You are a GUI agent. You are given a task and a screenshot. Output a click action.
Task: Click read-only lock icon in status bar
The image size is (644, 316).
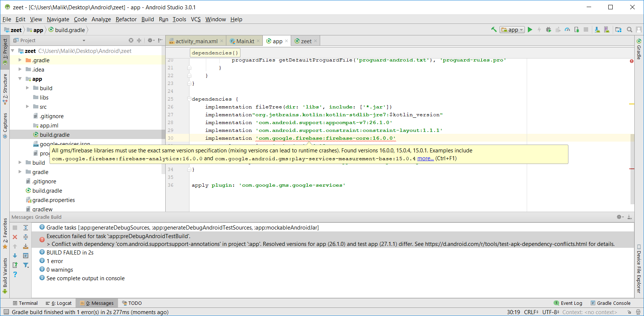[629, 312]
